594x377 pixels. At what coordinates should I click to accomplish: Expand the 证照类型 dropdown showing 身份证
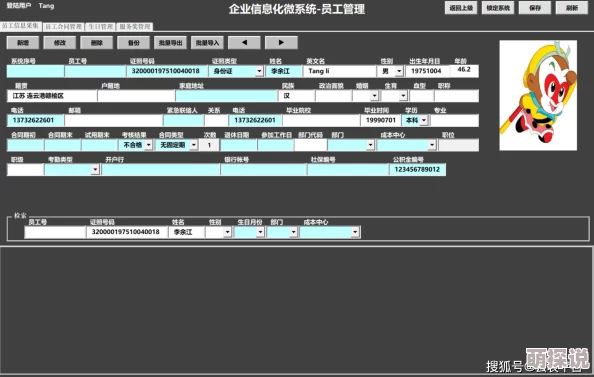[259, 71]
